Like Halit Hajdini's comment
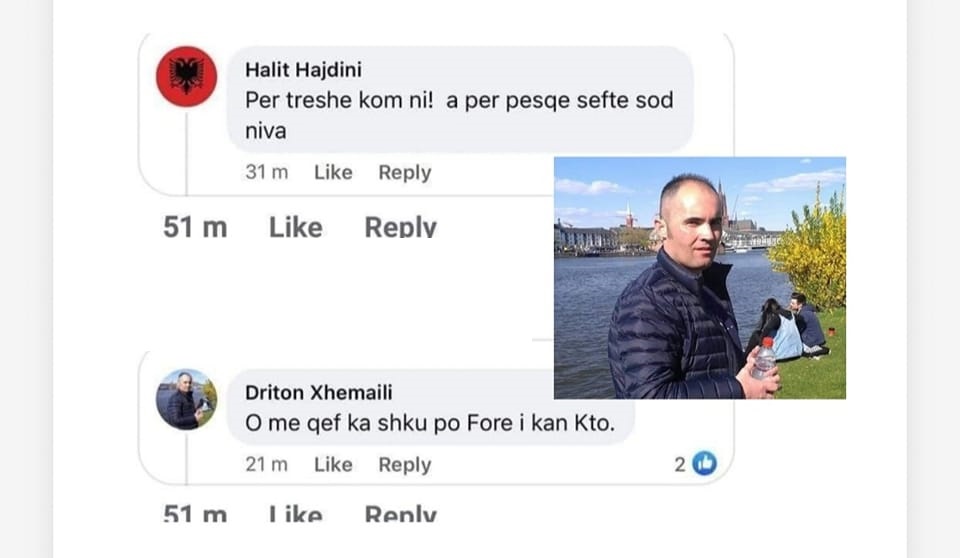960x558 pixels. (x=333, y=173)
